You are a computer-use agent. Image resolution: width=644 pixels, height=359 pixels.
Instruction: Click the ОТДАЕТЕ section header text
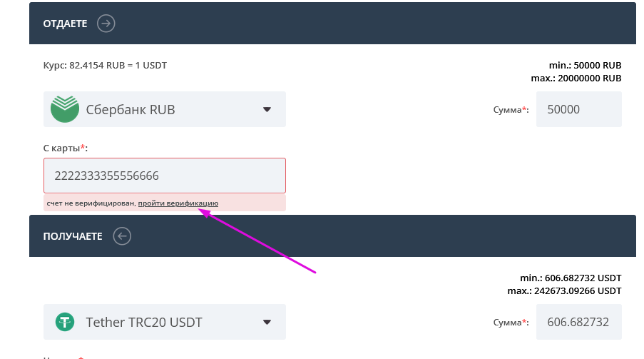(x=65, y=24)
